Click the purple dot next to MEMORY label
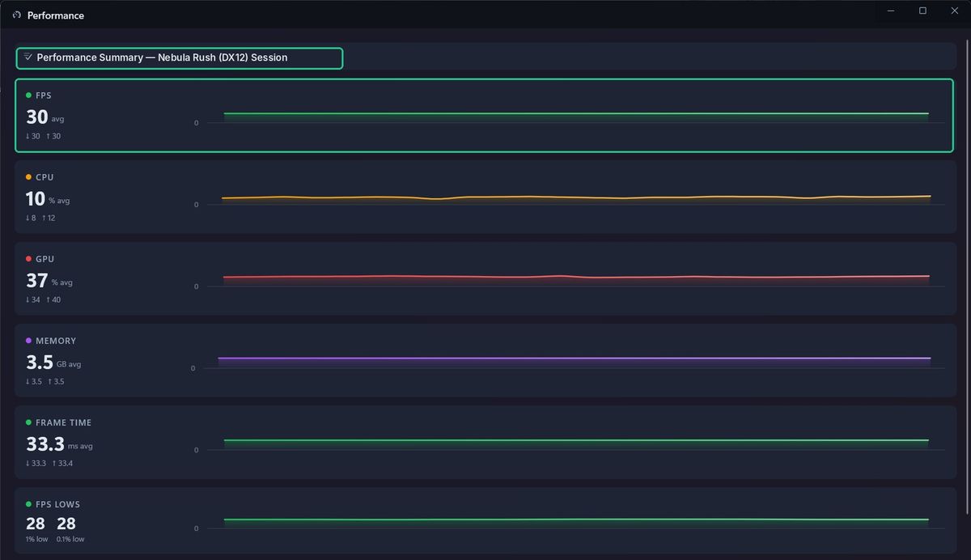The image size is (971, 560). point(28,340)
